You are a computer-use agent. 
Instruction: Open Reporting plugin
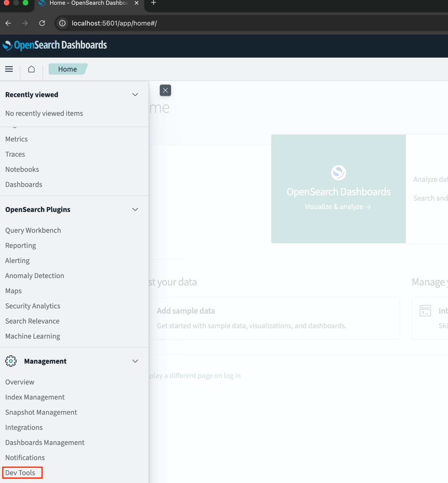21,246
